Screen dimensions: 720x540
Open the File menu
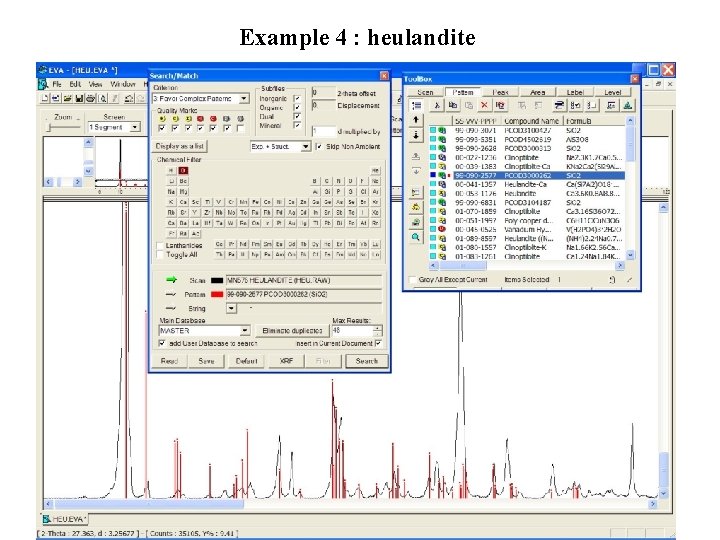coord(57,84)
